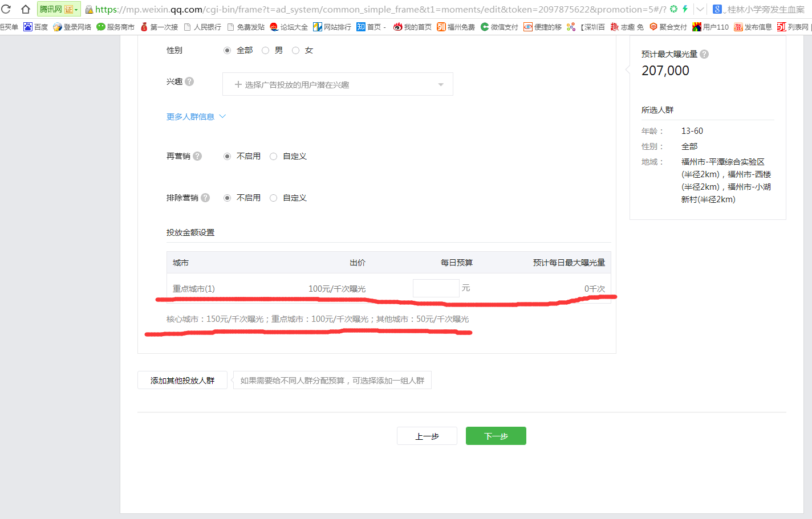This screenshot has height=519, width=812.
Task: Click the 所选人群 heading
Action: [657, 110]
